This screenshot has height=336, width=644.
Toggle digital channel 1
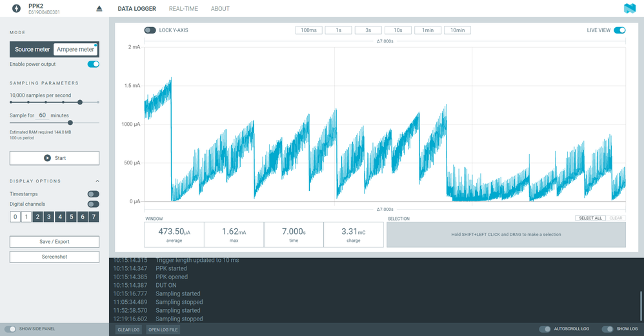[26, 217]
